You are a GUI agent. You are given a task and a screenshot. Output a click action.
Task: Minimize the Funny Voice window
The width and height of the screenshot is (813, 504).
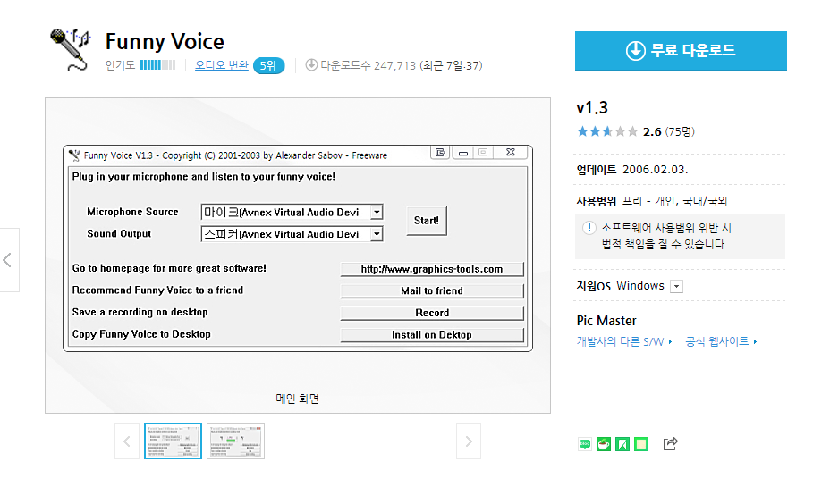coord(463,152)
